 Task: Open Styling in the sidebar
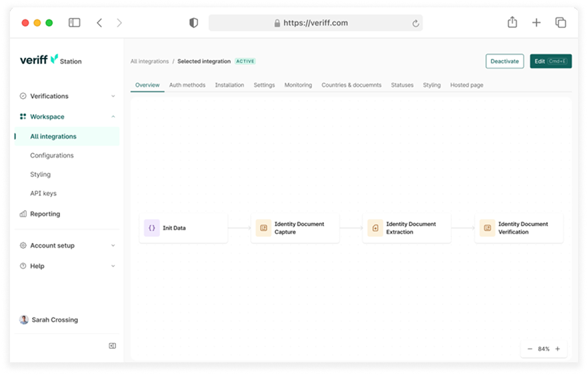point(40,174)
